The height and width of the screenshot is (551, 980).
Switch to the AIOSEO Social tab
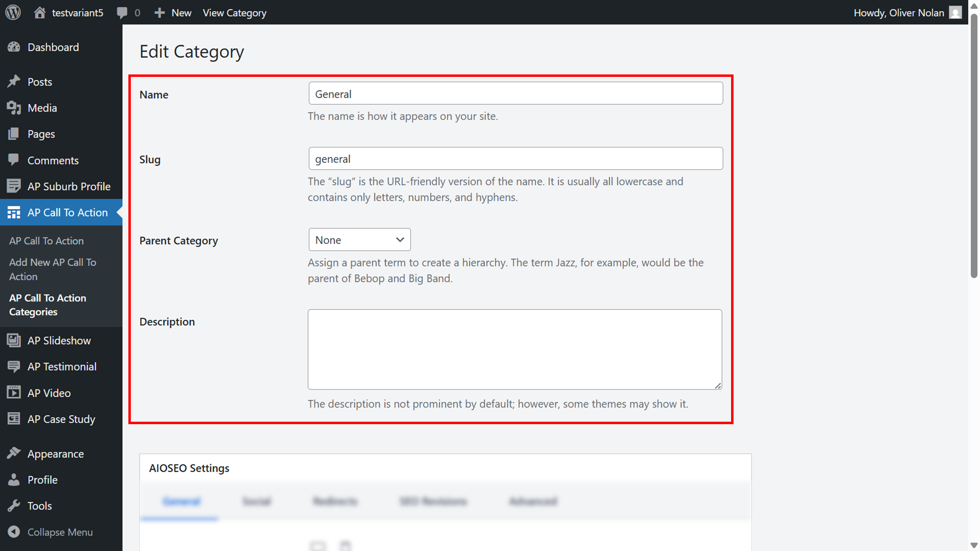[257, 501]
